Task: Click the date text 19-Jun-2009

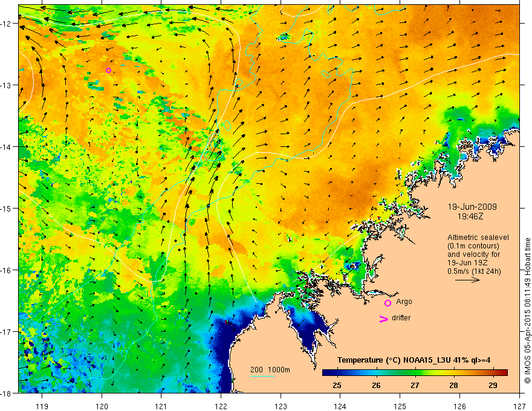Action: [x=472, y=207]
